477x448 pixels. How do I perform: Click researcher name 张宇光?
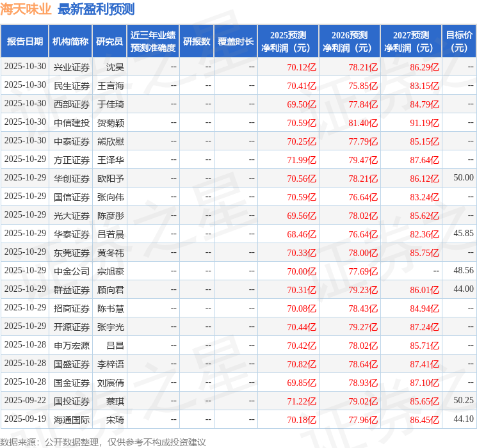tap(111, 327)
